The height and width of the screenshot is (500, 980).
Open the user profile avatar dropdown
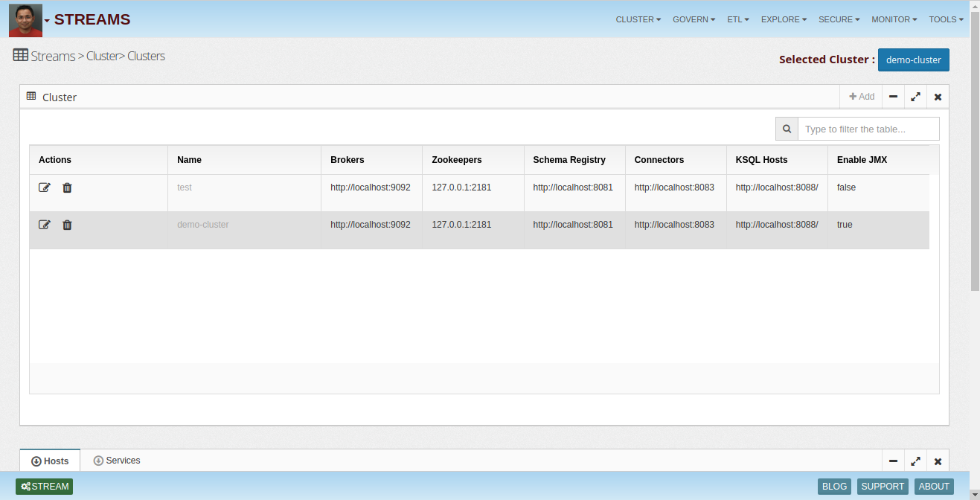[29, 20]
